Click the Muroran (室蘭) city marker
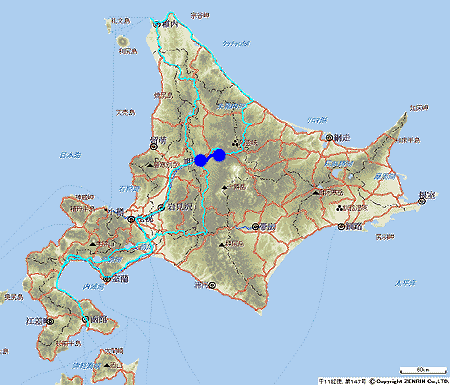The image size is (450, 385). pos(107,279)
